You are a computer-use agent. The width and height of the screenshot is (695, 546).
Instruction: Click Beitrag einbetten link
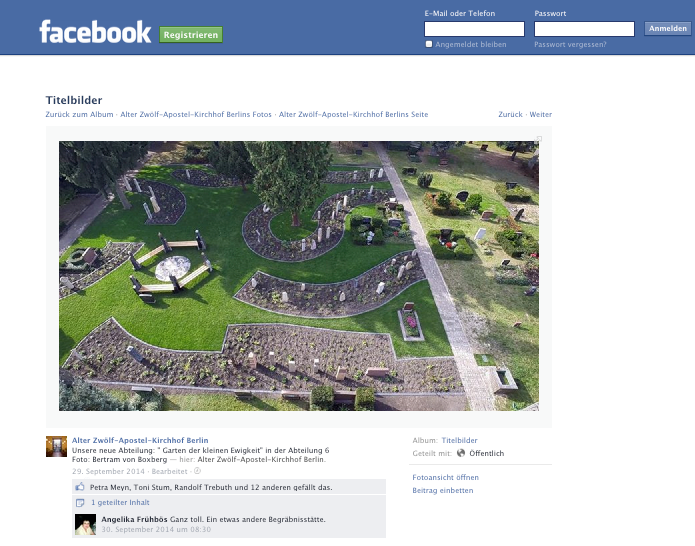point(443,490)
